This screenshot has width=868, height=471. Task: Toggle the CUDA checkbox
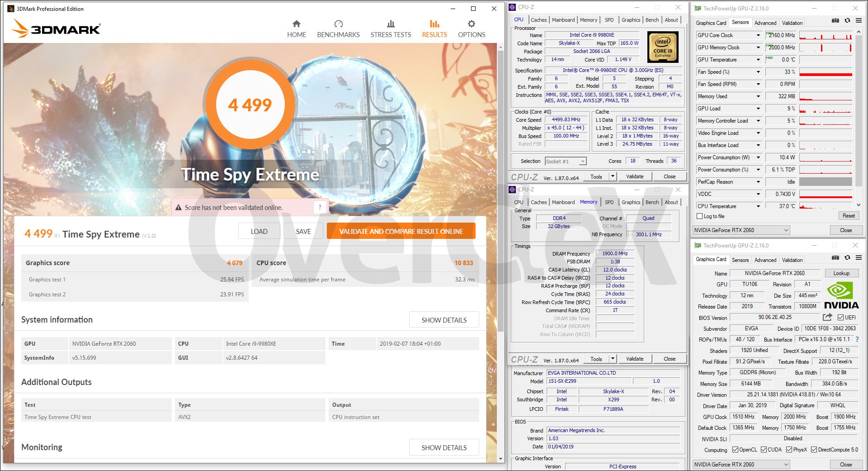(x=764, y=449)
